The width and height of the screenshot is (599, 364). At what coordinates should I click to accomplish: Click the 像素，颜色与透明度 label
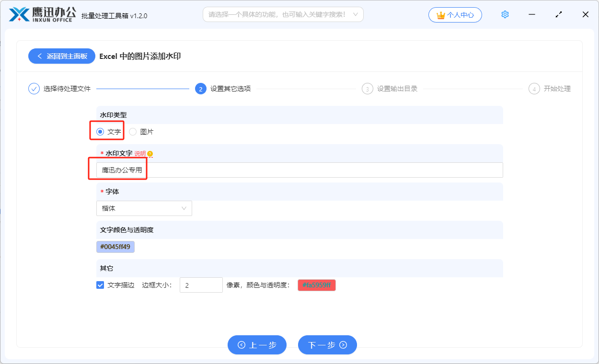pos(258,285)
